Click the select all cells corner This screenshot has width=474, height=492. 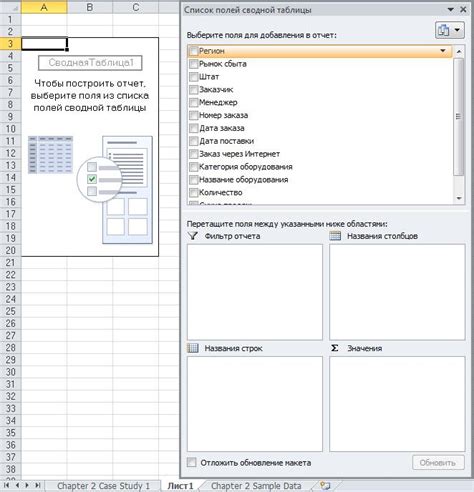(x=11, y=7)
